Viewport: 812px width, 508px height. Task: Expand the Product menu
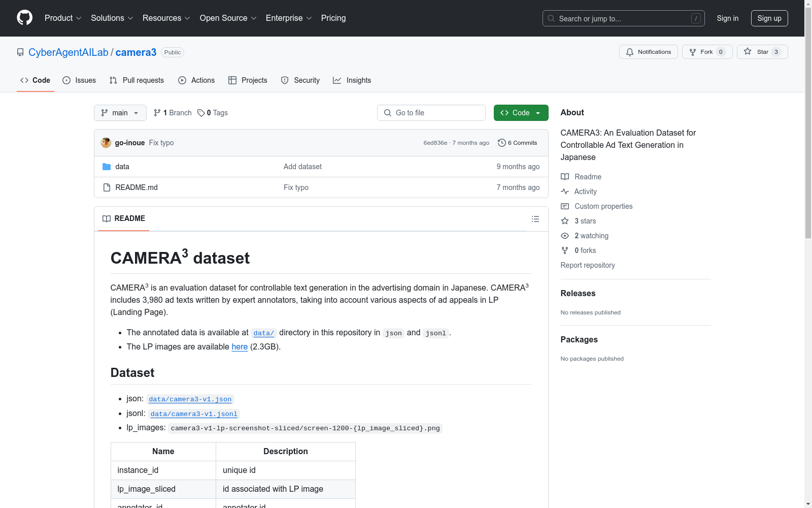coord(63,18)
